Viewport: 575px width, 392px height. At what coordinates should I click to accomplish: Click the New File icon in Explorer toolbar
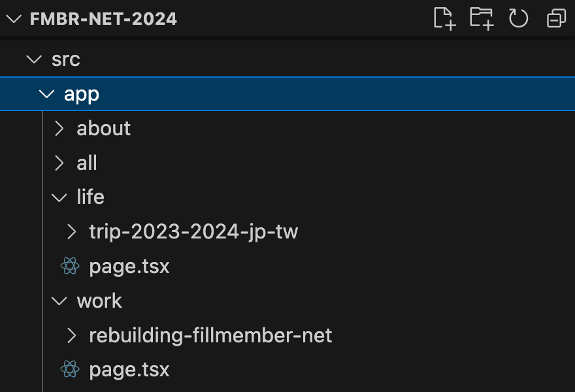[443, 19]
